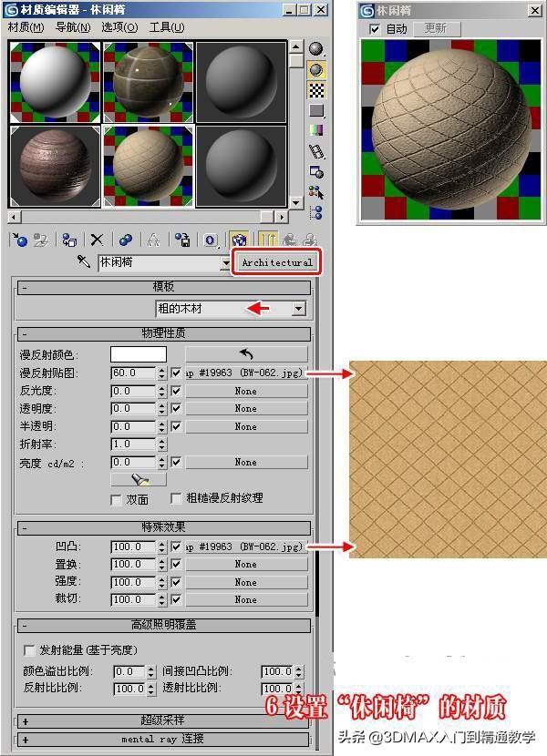Click the Video Color Check icon
Screen dimensions: 547x756
316,130
